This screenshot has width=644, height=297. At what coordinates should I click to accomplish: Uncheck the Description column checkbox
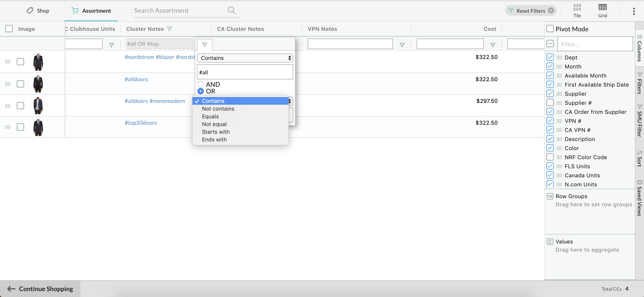click(x=550, y=139)
